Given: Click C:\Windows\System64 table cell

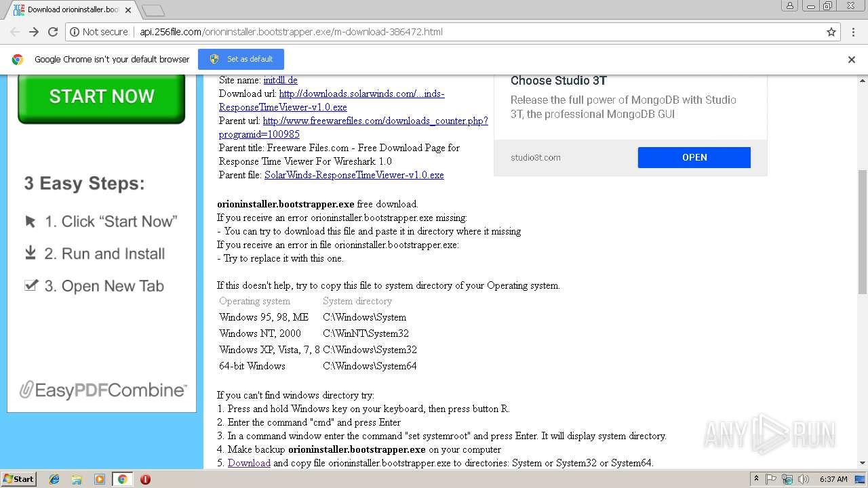Looking at the screenshot, I should click(370, 366).
